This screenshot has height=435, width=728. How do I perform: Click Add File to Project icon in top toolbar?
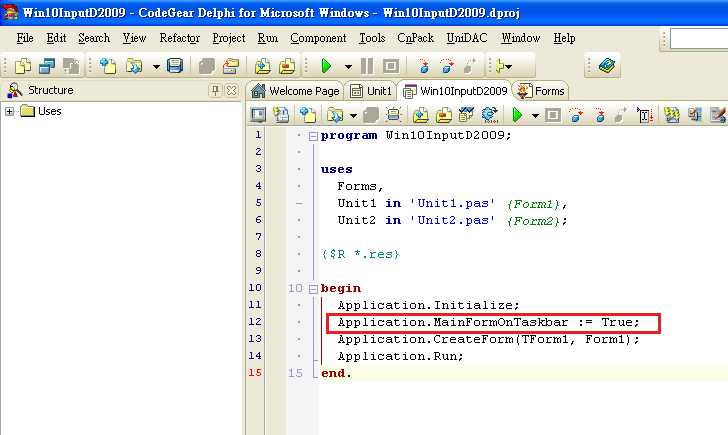point(262,66)
